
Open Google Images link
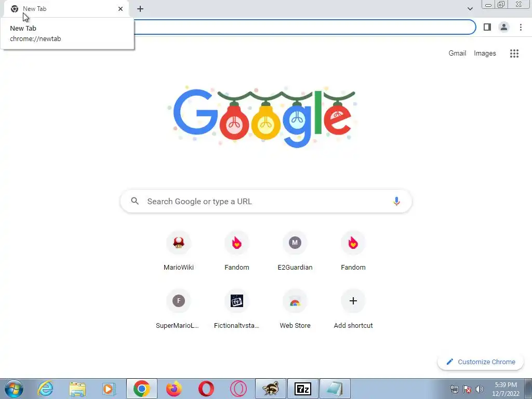(485, 54)
